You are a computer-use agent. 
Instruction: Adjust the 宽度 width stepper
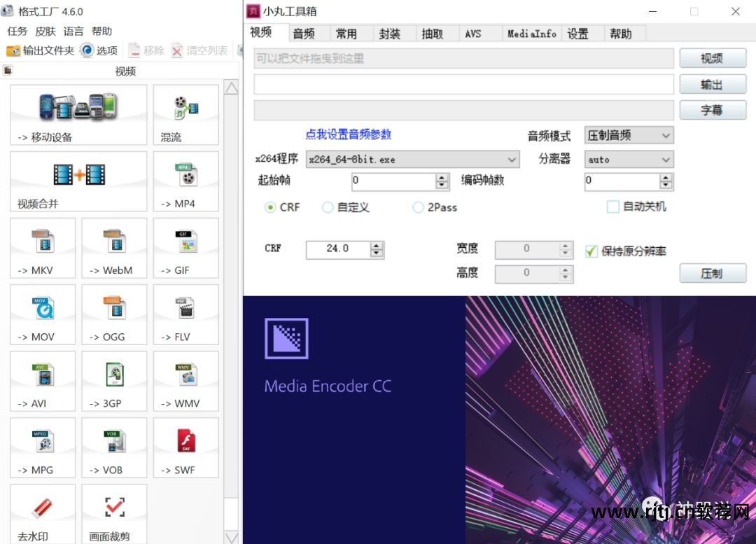(x=566, y=249)
